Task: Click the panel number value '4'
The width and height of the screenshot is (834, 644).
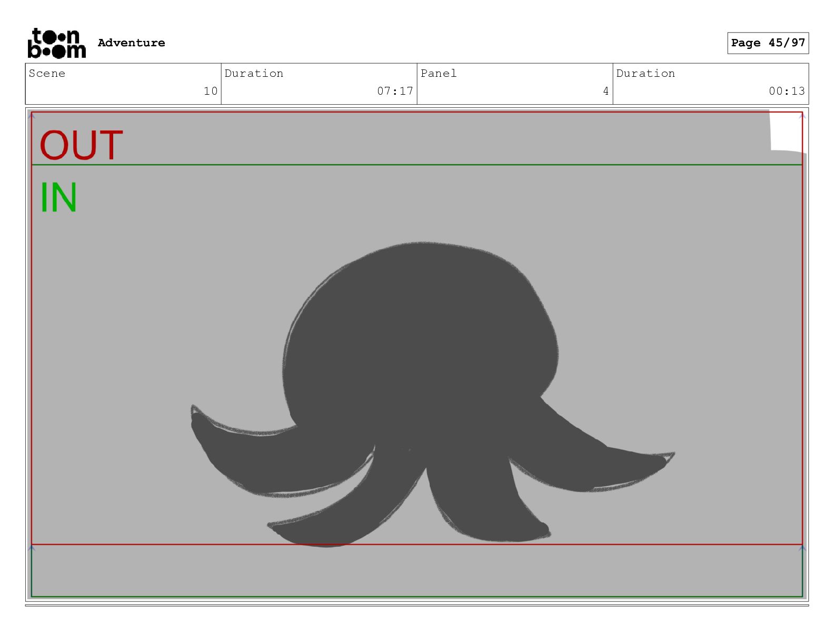Action: [605, 91]
